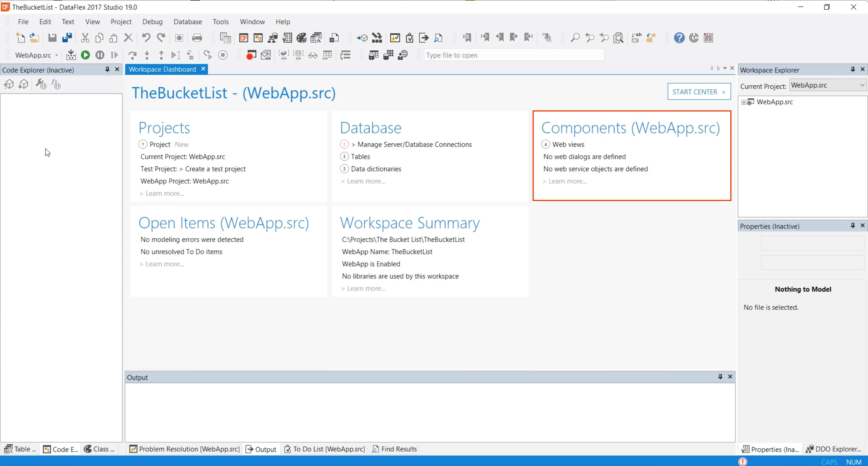Toggle pin on Output panel
This screenshot has height=466, width=868.
[720, 377]
